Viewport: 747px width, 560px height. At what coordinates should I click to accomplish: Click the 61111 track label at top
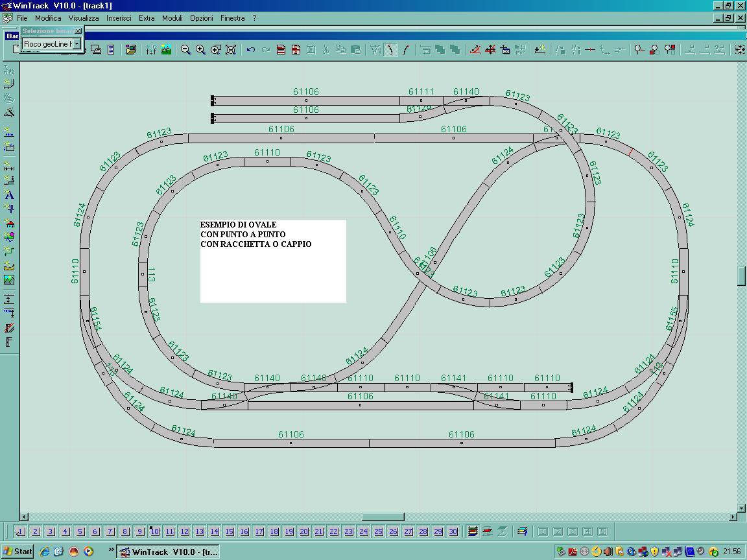click(421, 91)
